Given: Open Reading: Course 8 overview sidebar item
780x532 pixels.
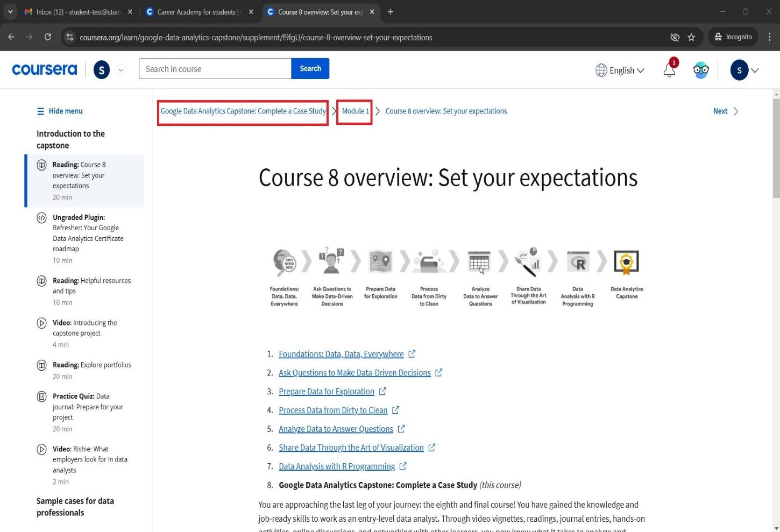Looking at the screenshot, I should pyautogui.click(x=84, y=181).
